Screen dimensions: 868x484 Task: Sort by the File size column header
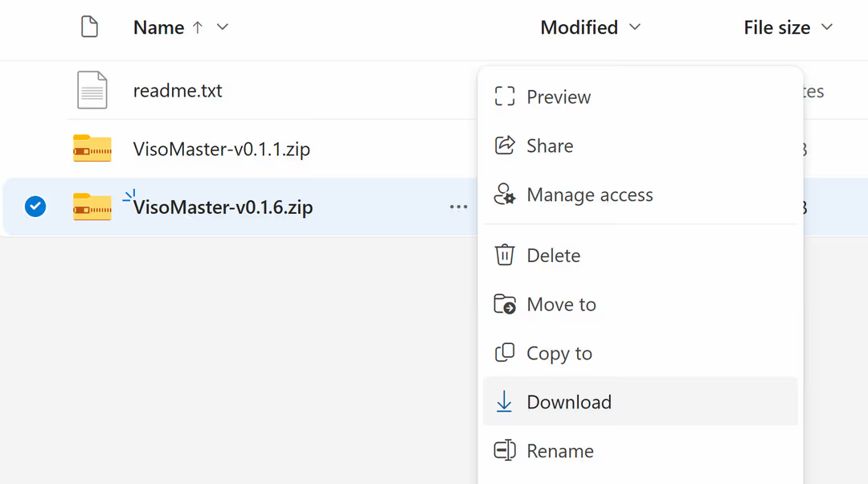(776, 27)
